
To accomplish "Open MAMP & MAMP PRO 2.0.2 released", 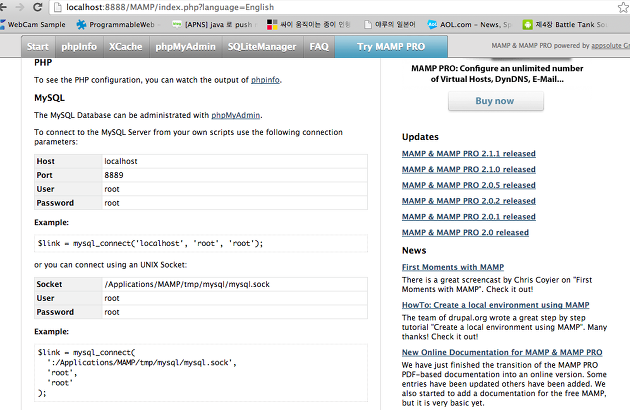I will (468, 201).
